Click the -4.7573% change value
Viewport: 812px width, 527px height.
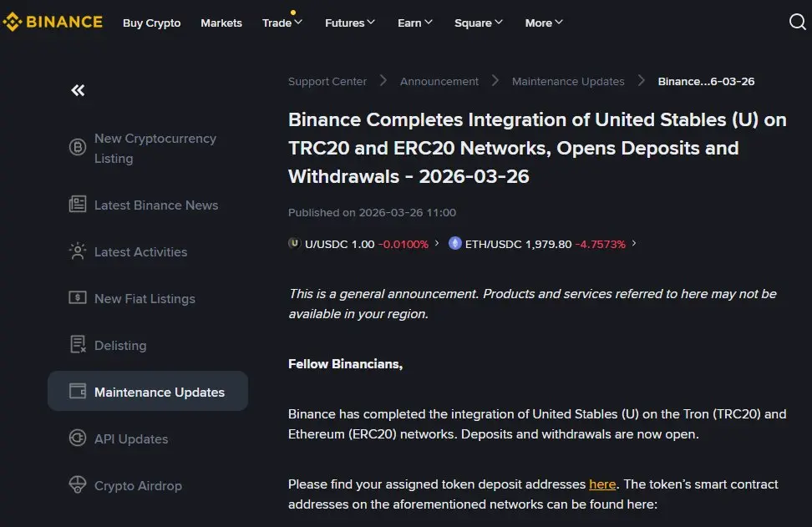pyautogui.click(x=600, y=244)
